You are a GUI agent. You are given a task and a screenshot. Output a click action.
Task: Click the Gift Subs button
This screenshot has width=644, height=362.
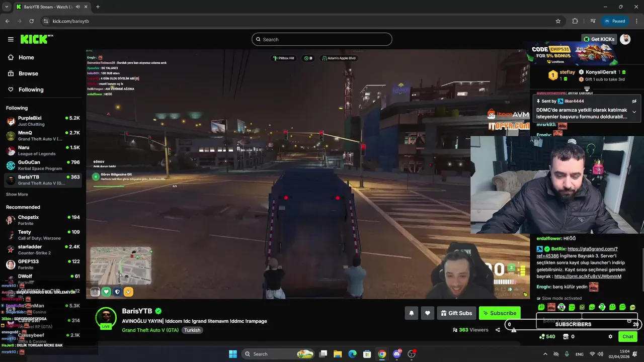pos(456,313)
